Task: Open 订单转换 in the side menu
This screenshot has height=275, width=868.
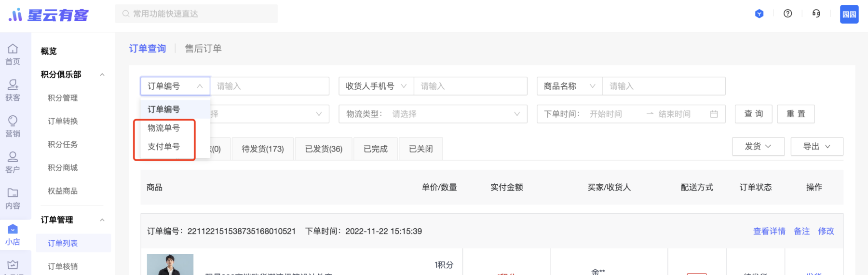Action: (63, 121)
